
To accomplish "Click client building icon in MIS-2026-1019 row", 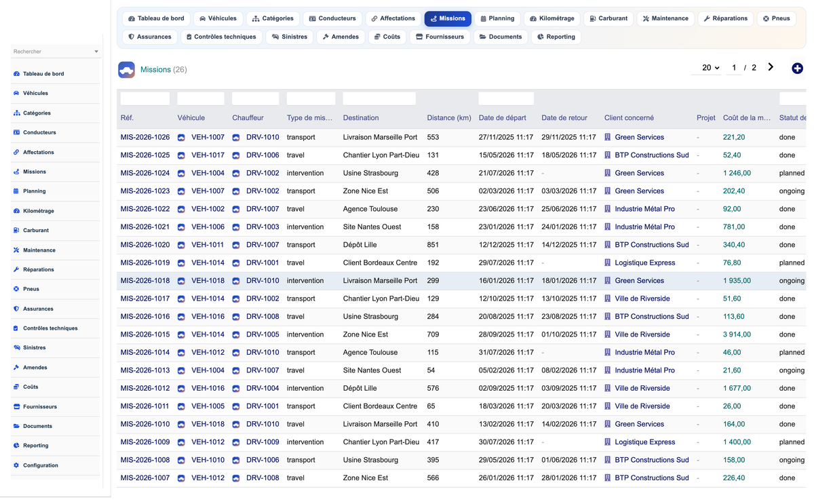I will click(x=608, y=263).
